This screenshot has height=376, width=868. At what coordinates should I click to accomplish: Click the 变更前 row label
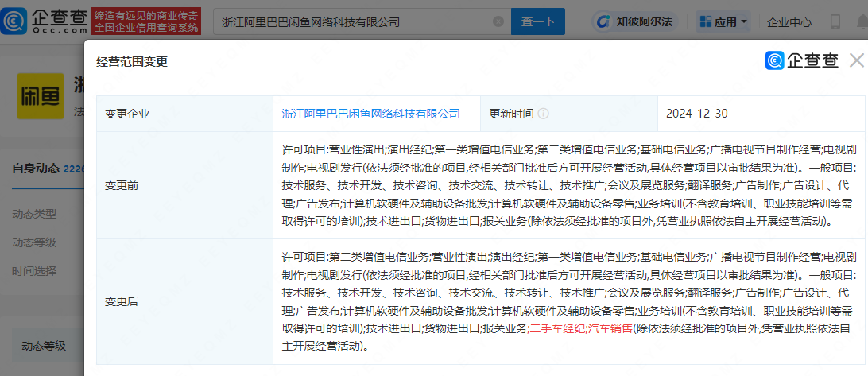point(122,185)
